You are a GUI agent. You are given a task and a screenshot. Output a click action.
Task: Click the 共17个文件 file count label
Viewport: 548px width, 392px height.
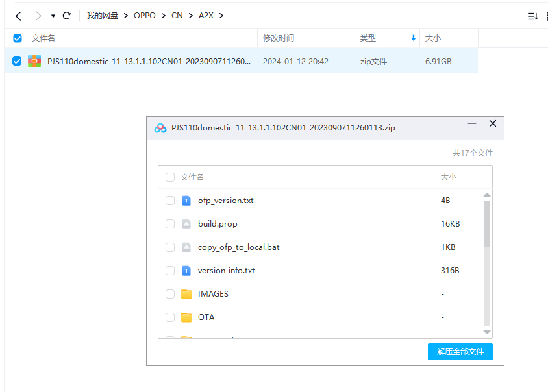click(x=473, y=153)
